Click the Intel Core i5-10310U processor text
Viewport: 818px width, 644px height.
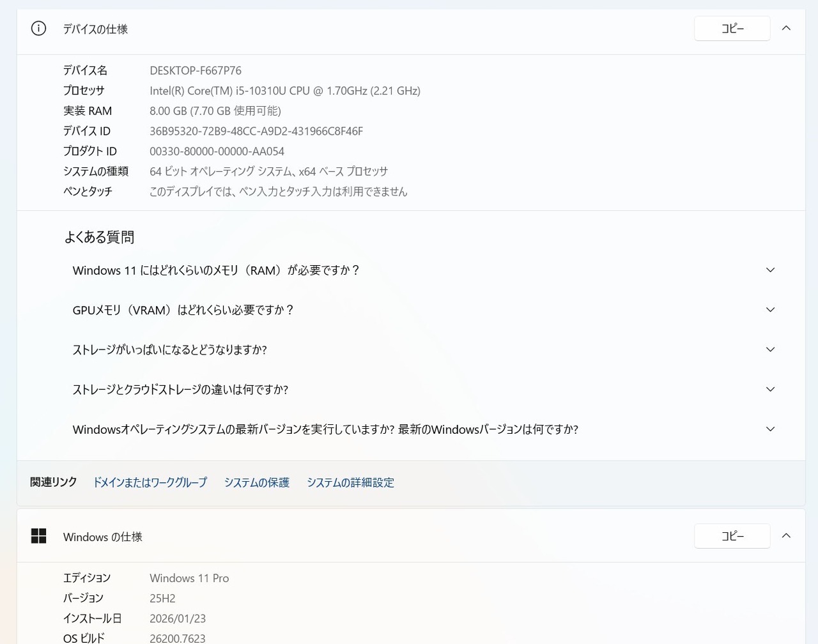point(285,91)
